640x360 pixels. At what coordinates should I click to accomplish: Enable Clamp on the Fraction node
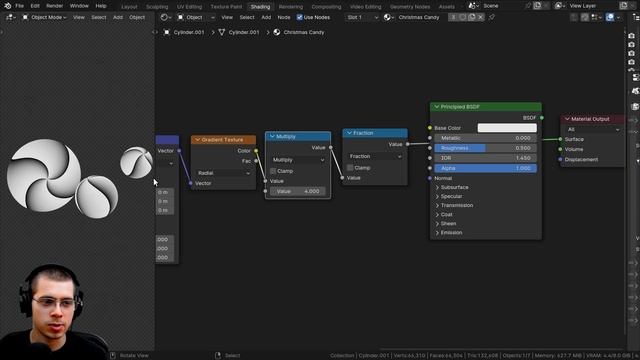point(350,168)
